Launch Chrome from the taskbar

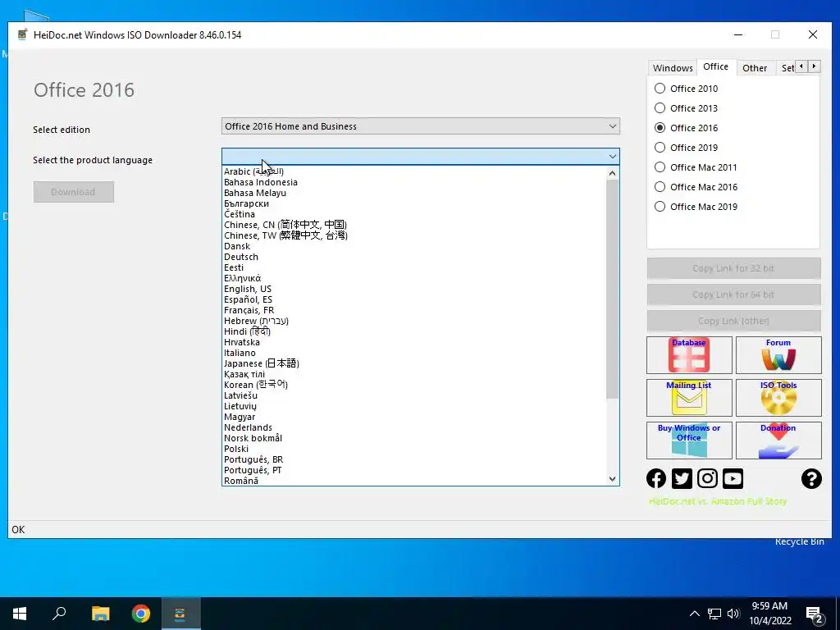[141, 614]
